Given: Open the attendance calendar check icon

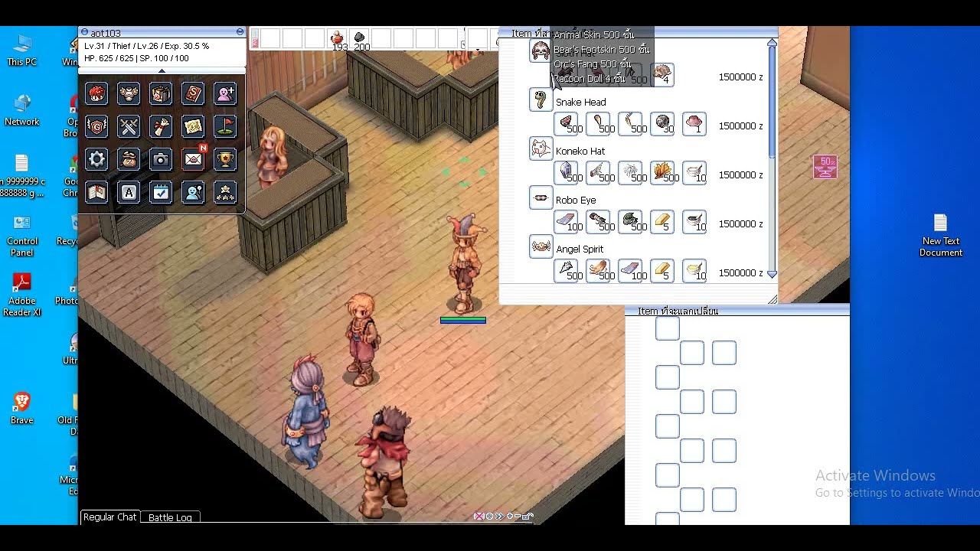Looking at the screenshot, I should click(161, 193).
